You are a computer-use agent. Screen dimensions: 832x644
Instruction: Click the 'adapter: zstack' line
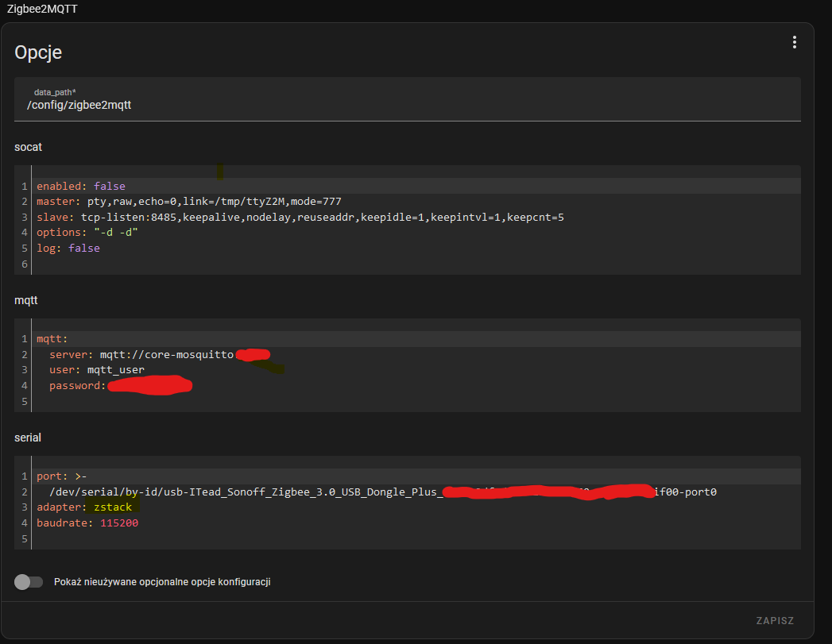coord(84,507)
